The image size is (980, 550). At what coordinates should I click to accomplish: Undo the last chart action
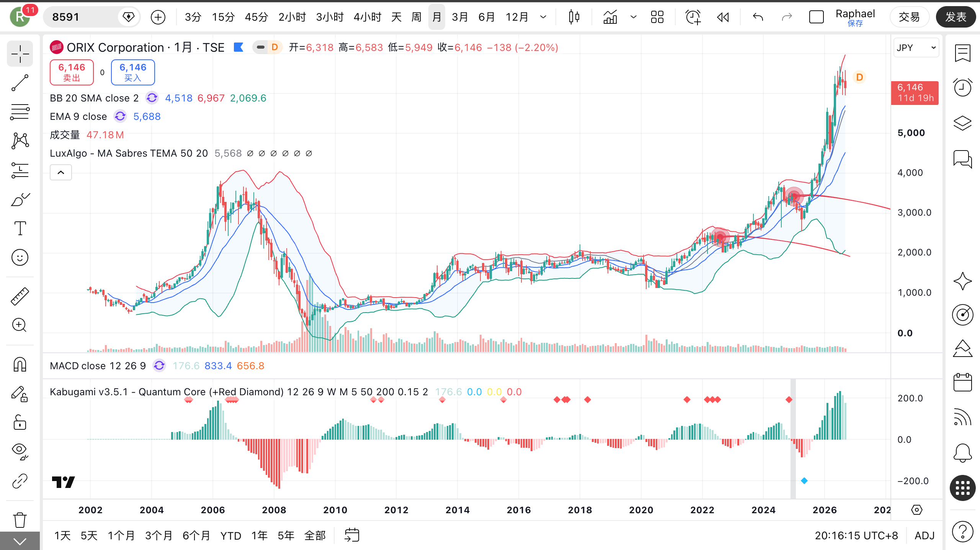(x=758, y=17)
